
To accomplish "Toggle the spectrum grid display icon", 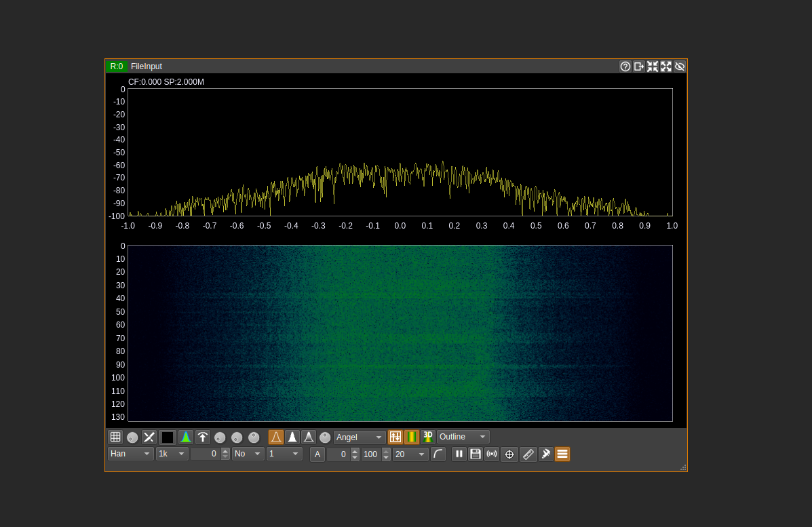I will [115, 437].
